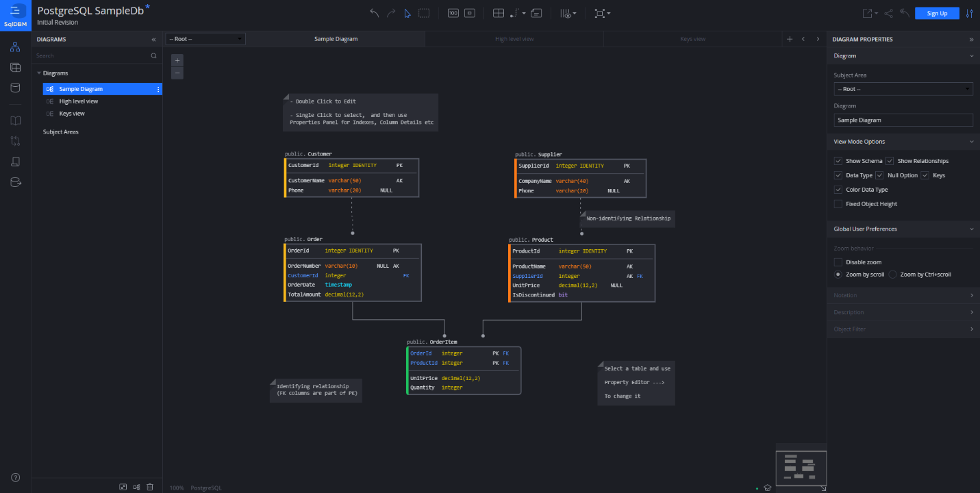The width and height of the screenshot is (980, 493).
Task: Open the Sample Diagram three-dot menu
Action: coord(158,89)
